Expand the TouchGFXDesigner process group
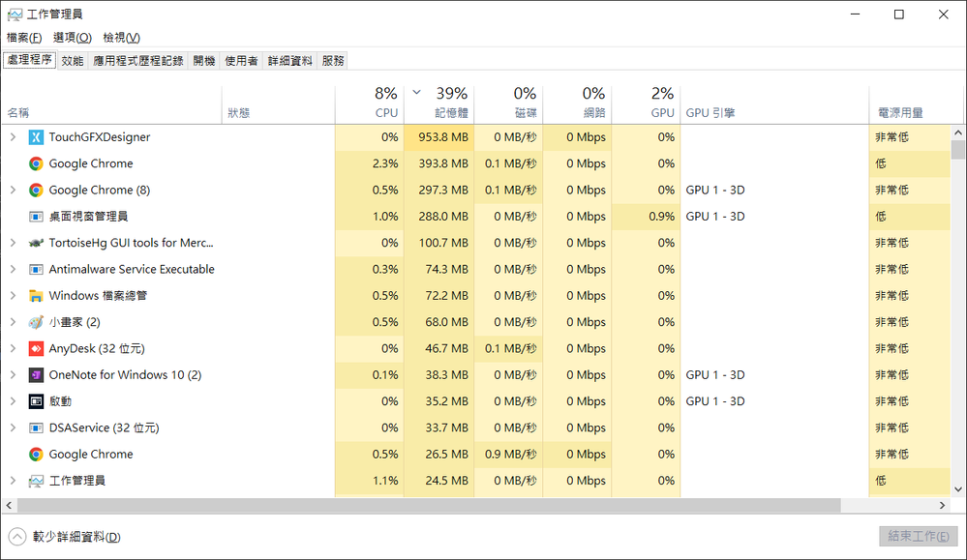Image resolution: width=967 pixels, height=560 pixels. pos(13,137)
